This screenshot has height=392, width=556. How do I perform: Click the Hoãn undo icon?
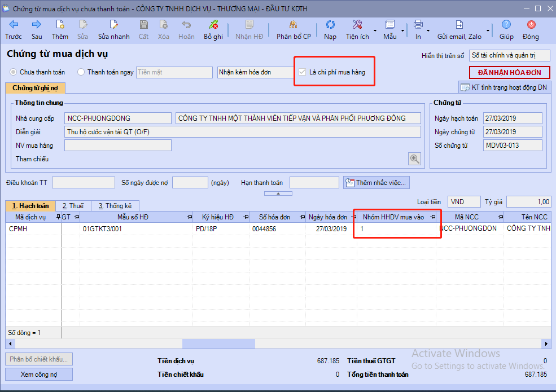point(186,25)
